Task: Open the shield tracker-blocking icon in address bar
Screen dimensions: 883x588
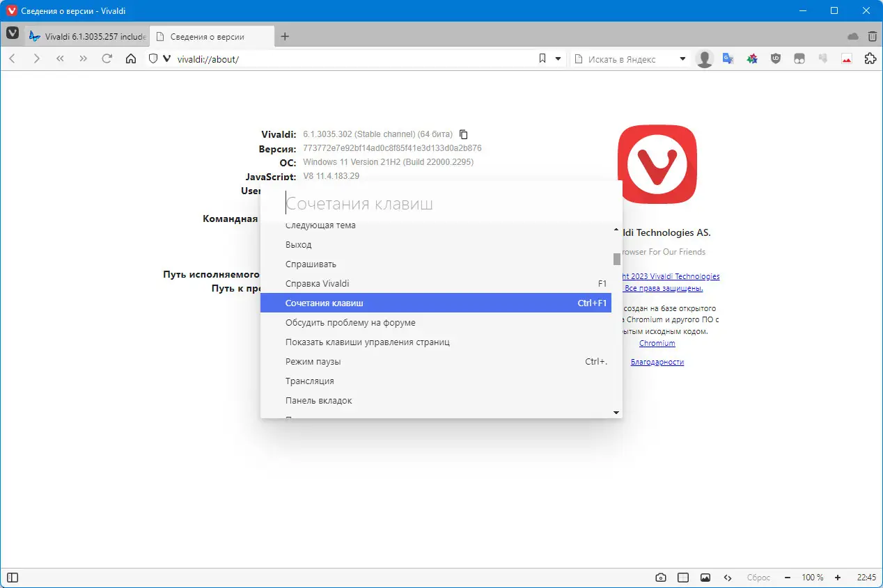Action: 153,59
